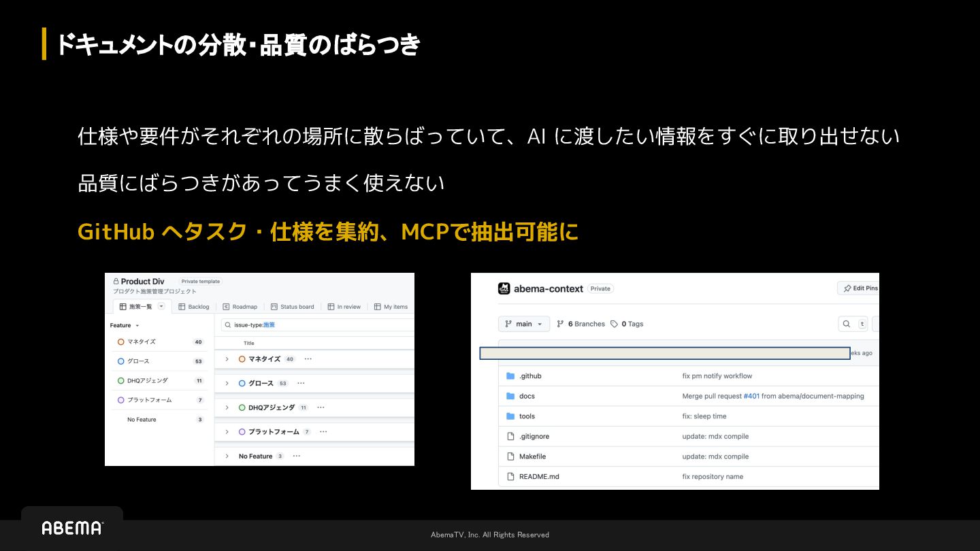This screenshot has width=980, height=551.
Task: Click the lock icon beside Product Div
Action: (x=116, y=281)
